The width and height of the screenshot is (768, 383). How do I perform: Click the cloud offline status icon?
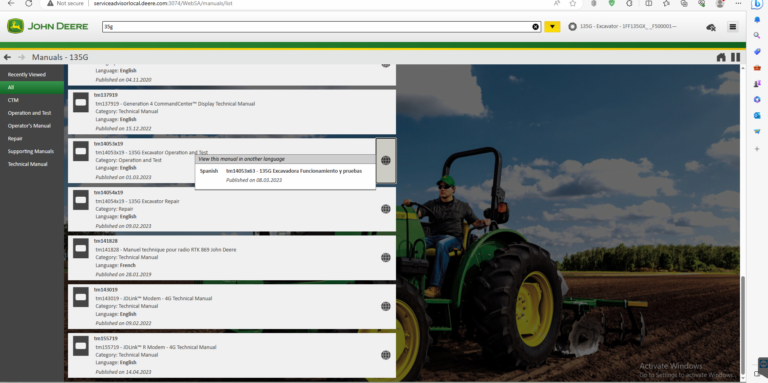pyautogui.click(x=711, y=27)
